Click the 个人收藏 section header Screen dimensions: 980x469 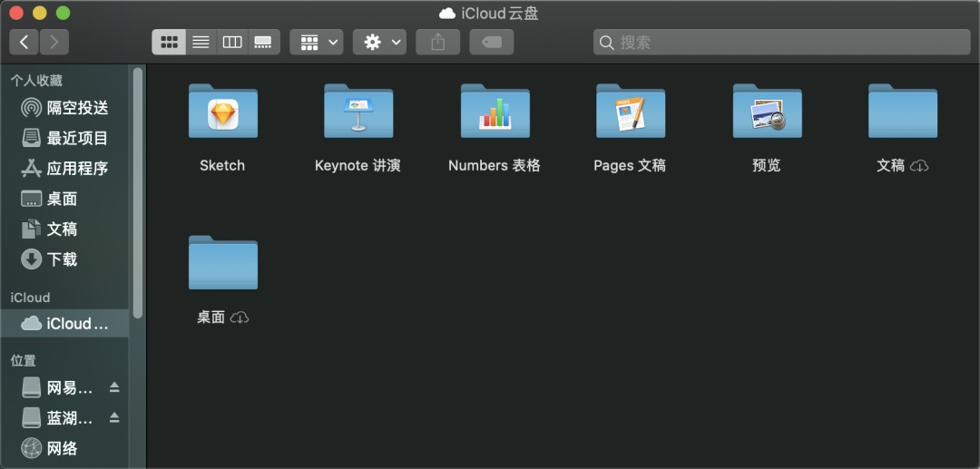pyautogui.click(x=36, y=81)
